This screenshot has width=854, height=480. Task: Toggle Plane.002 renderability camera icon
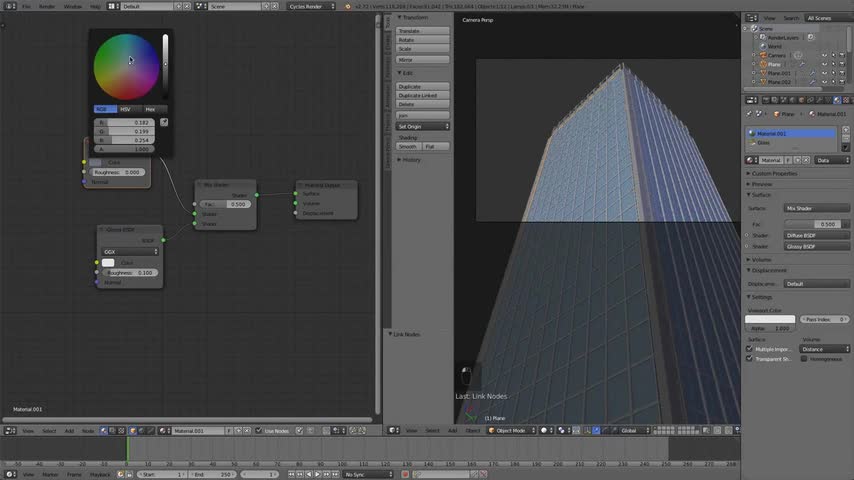[x=842, y=82]
